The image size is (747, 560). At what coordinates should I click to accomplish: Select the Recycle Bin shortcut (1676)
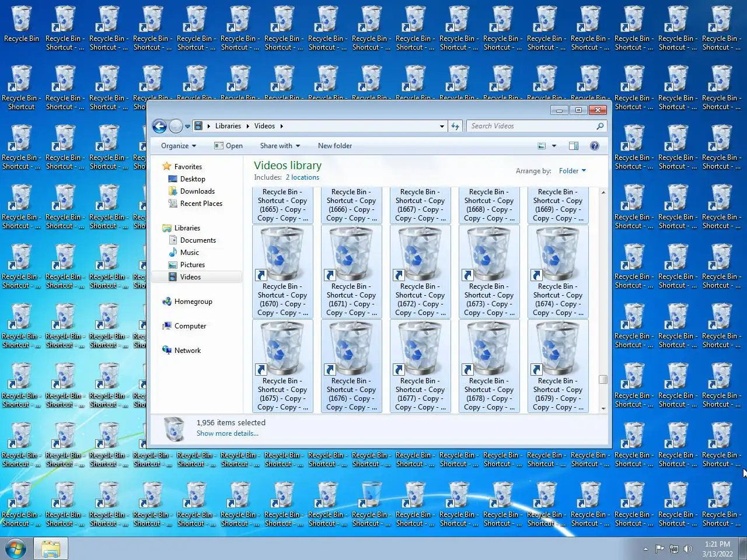coord(351,366)
